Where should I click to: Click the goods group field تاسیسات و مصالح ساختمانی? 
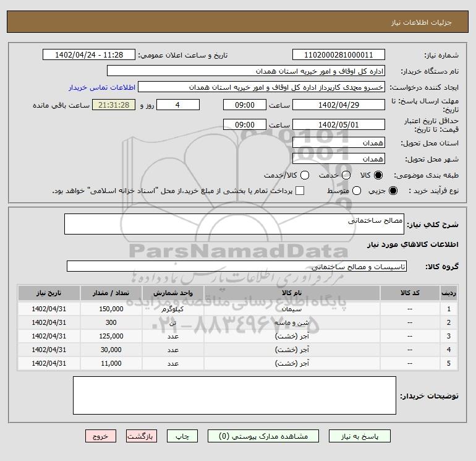tap(237, 266)
